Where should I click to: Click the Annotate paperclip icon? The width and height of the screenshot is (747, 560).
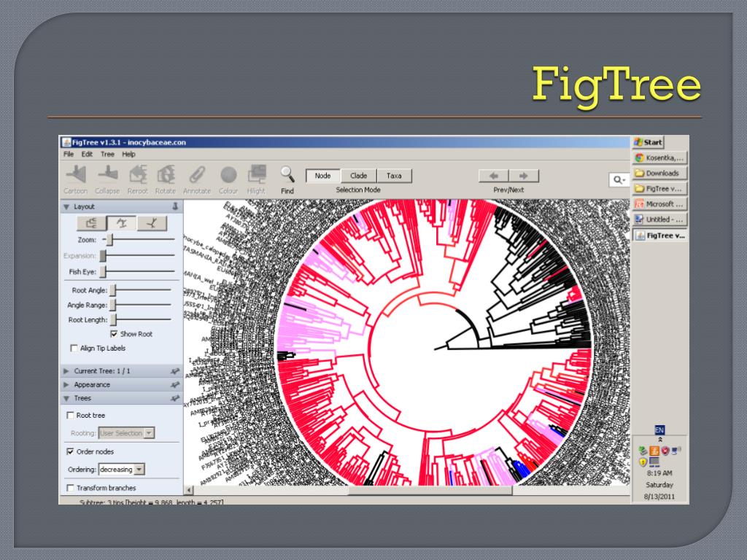pyautogui.click(x=197, y=175)
